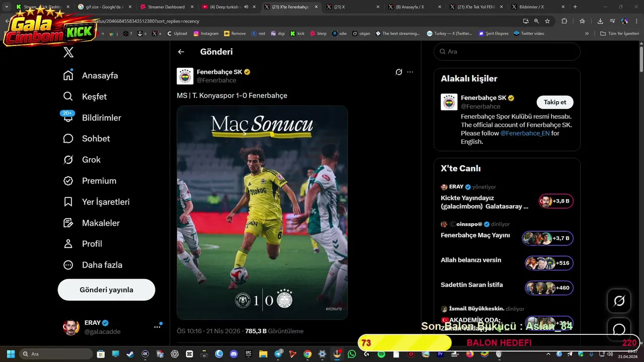Click the floating Grok button at right edge

[x=619, y=301]
